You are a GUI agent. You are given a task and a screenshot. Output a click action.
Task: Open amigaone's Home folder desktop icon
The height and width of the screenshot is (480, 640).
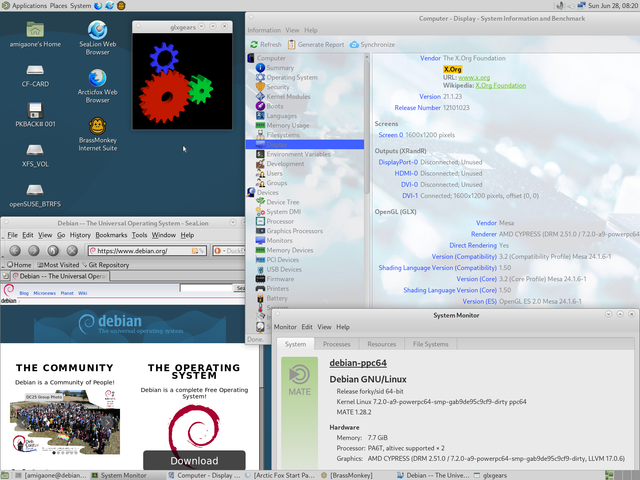[35, 34]
